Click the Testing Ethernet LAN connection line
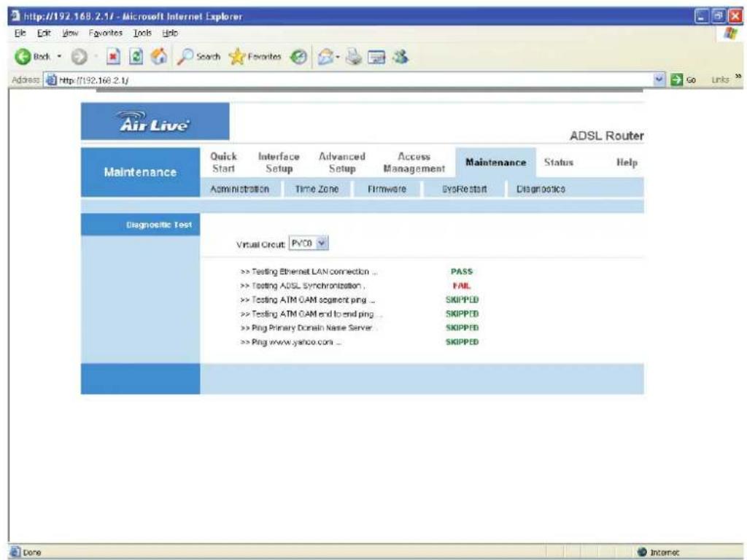The image size is (747, 560). click(x=309, y=271)
